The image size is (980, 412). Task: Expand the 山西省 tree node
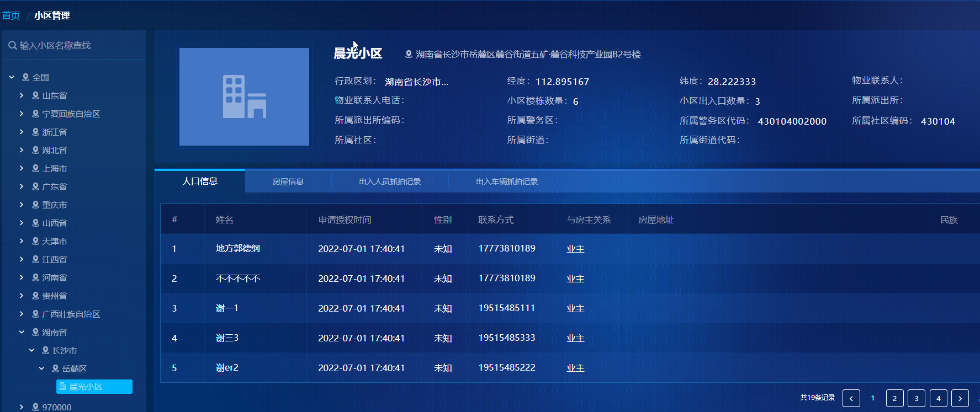(x=22, y=223)
